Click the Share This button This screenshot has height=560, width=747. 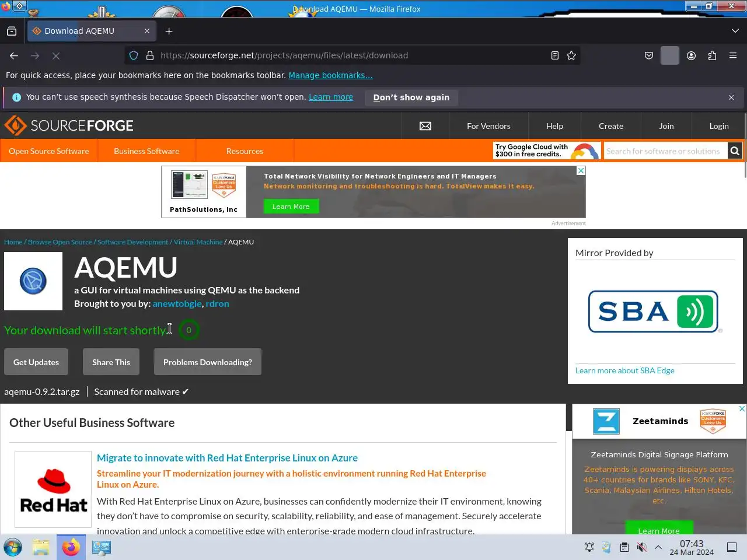point(111,362)
